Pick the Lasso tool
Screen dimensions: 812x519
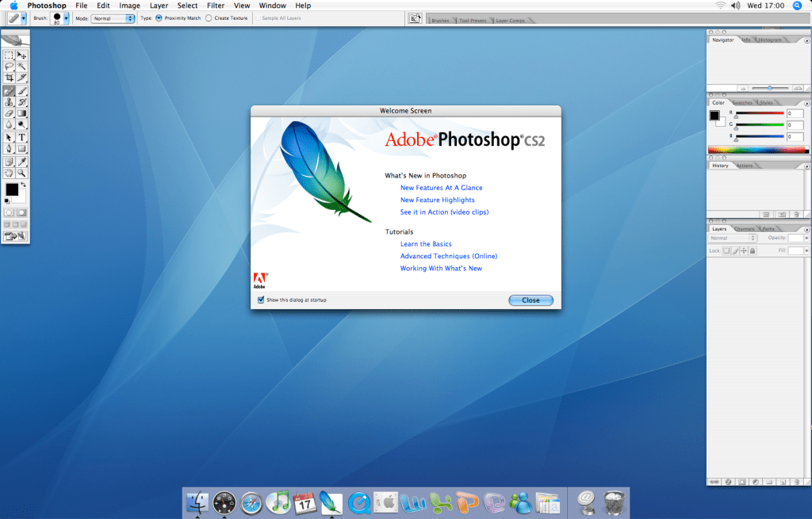point(9,67)
